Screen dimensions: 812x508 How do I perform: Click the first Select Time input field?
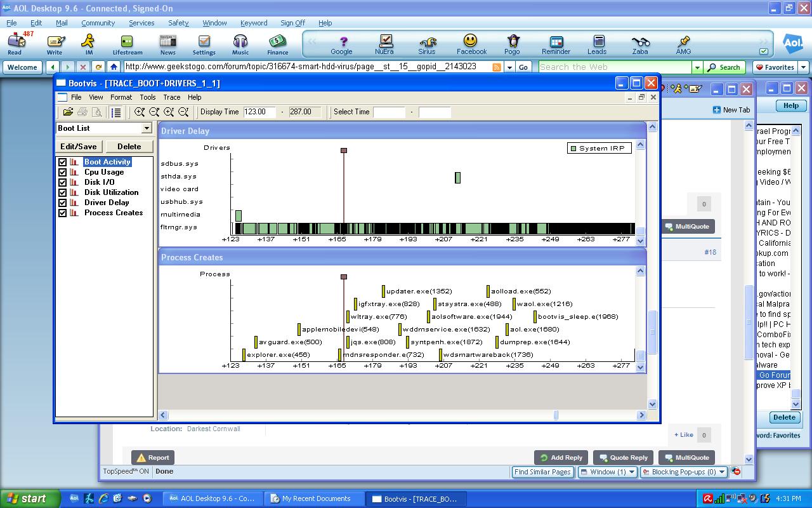click(389, 112)
